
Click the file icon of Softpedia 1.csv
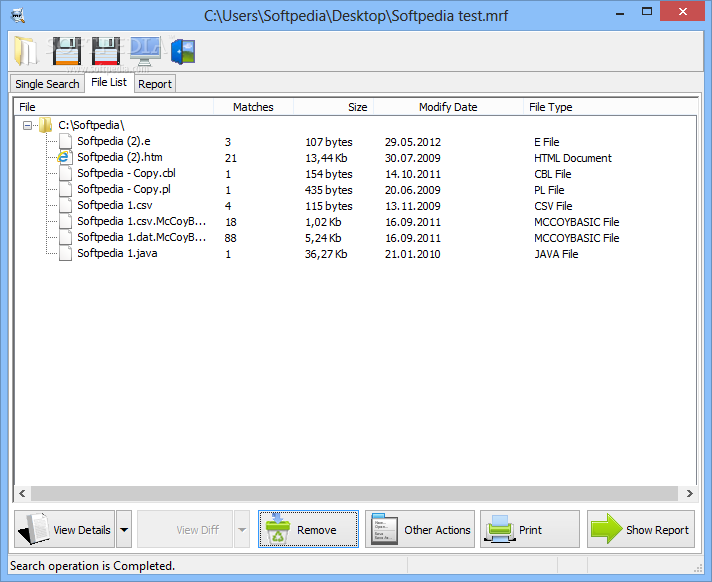pos(65,205)
